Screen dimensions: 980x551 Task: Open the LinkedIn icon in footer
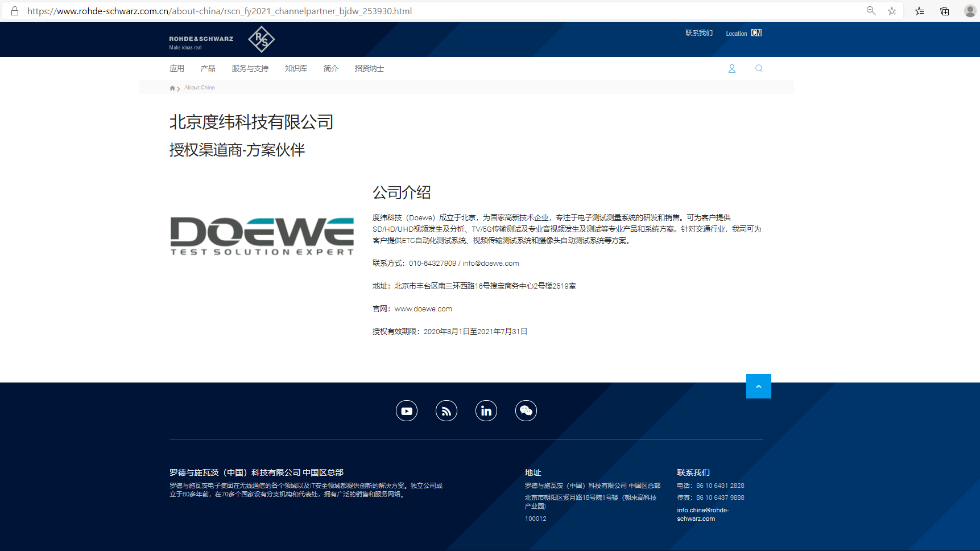(x=486, y=411)
